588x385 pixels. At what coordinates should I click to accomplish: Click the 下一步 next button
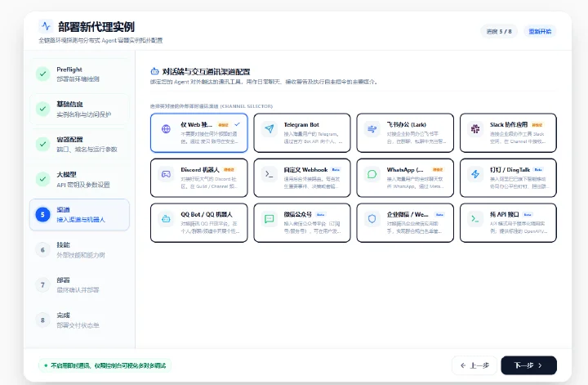pyautogui.click(x=528, y=365)
